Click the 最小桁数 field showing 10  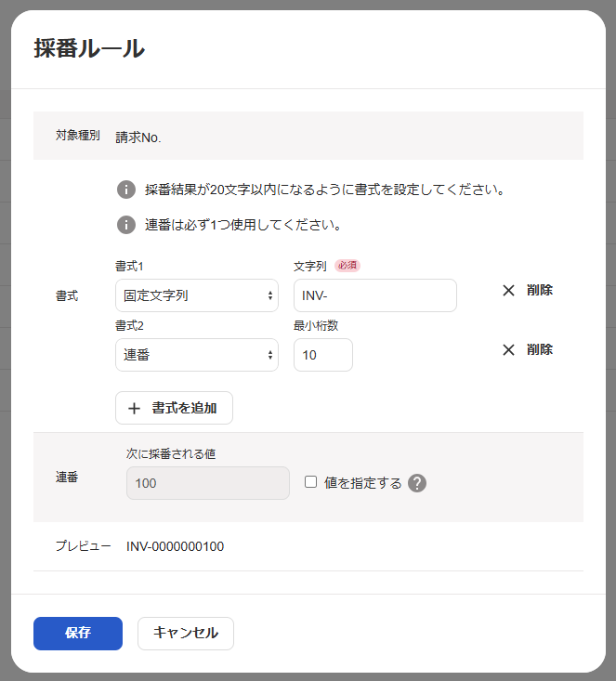point(322,355)
